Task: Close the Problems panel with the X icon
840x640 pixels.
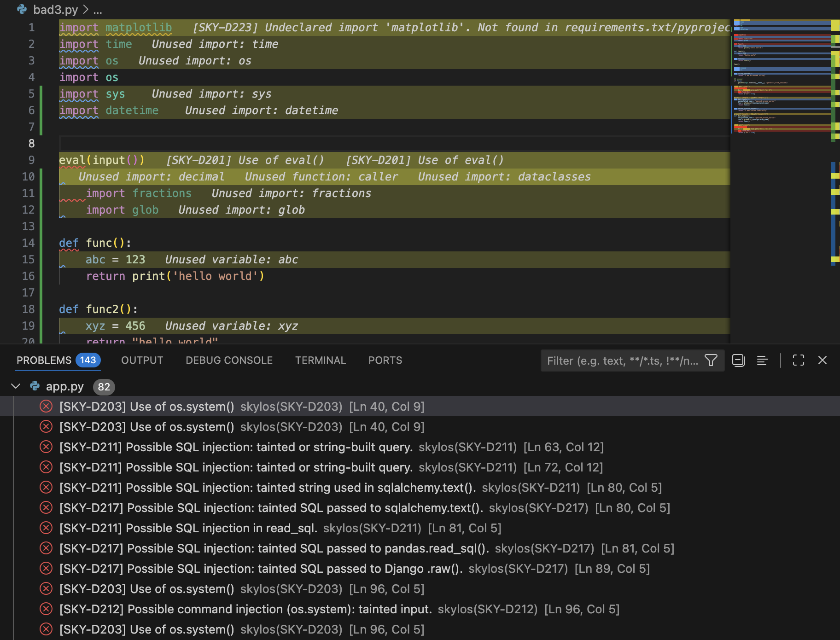Action: 822,361
